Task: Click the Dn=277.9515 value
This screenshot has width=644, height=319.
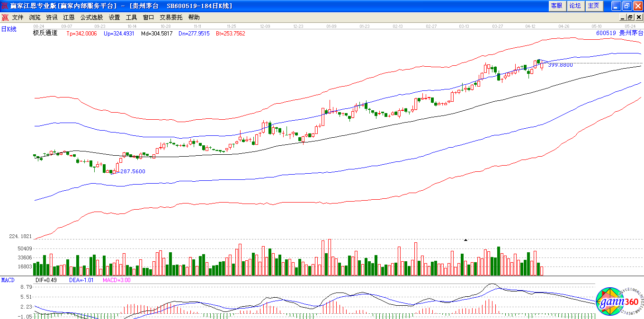Action: click(194, 34)
